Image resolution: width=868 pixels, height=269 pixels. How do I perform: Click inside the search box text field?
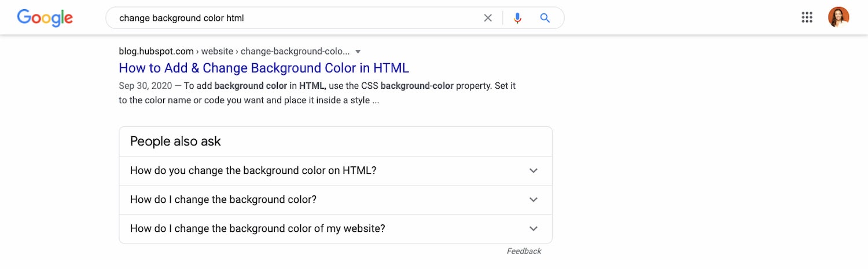(289, 18)
